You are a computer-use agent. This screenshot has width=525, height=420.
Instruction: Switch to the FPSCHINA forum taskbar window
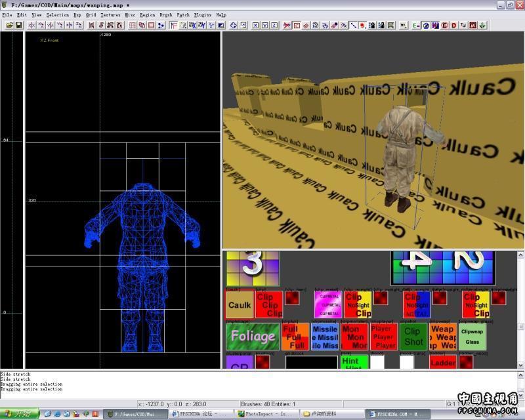[199, 414]
